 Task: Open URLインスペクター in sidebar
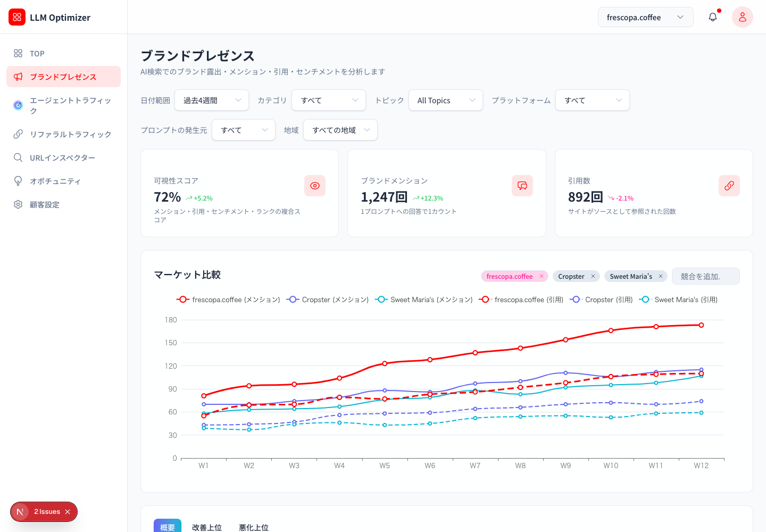63,157
